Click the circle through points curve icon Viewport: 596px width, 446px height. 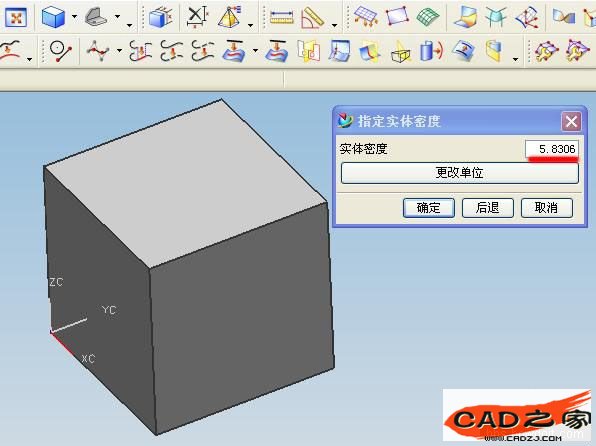coord(60,51)
